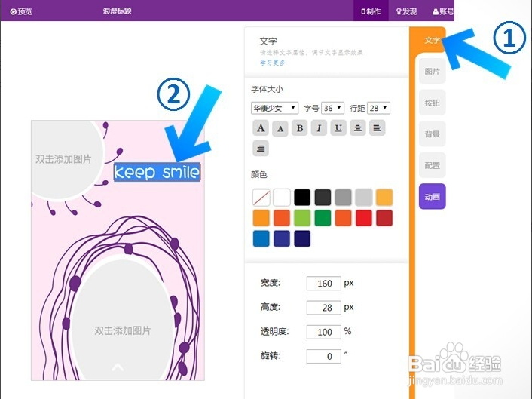The width and height of the screenshot is (532, 399).
Task: Select the light green color swatch
Action: click(302, 218)
